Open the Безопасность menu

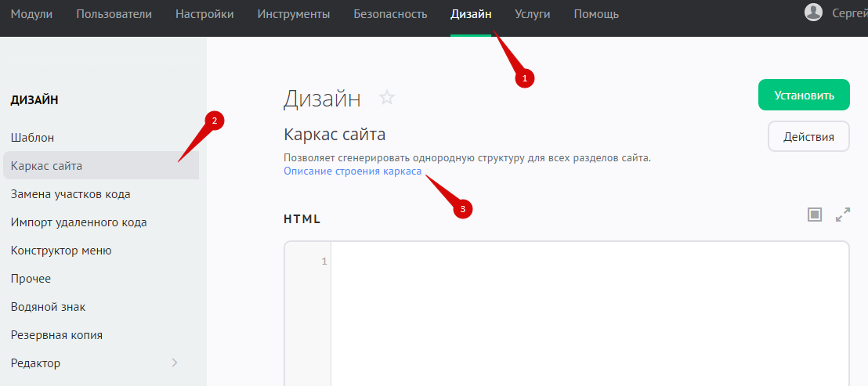click(390, 14)
